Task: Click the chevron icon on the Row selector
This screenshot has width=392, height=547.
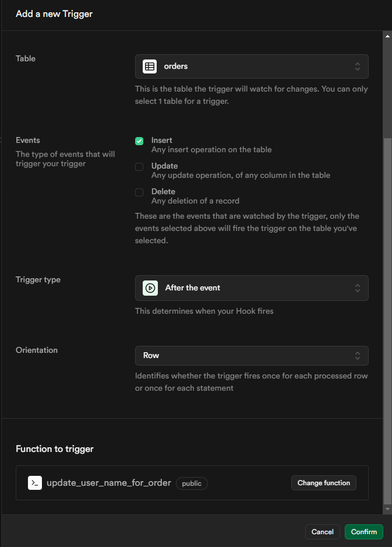Action: coord(358,355)
